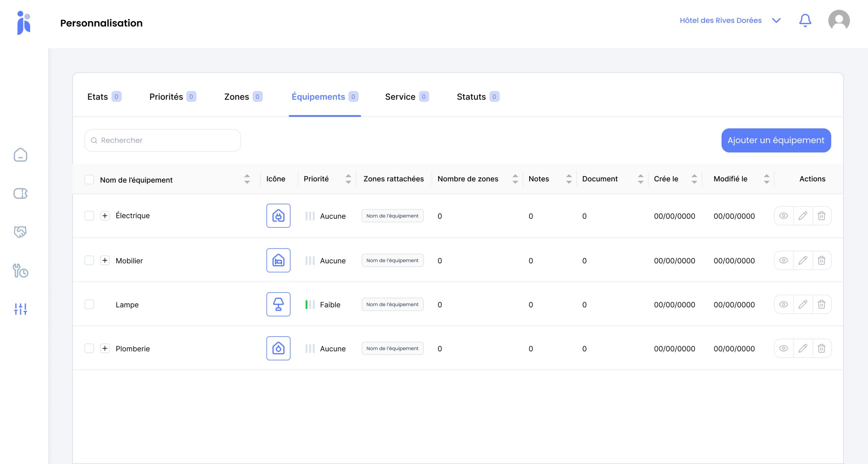Expand the Plomberie row subitems
This screenshot has width=868, height=464.
pyautogui.click(x=105, y=348)
